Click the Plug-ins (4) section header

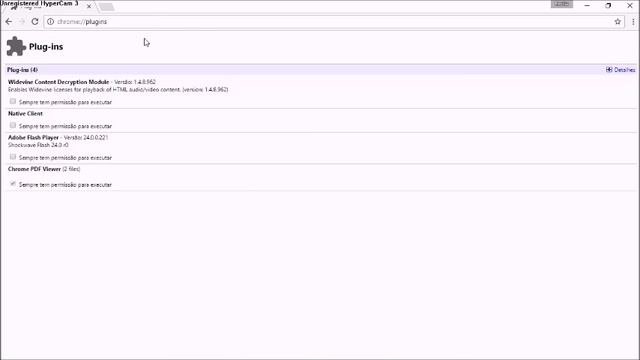click(x=22, y=70)
